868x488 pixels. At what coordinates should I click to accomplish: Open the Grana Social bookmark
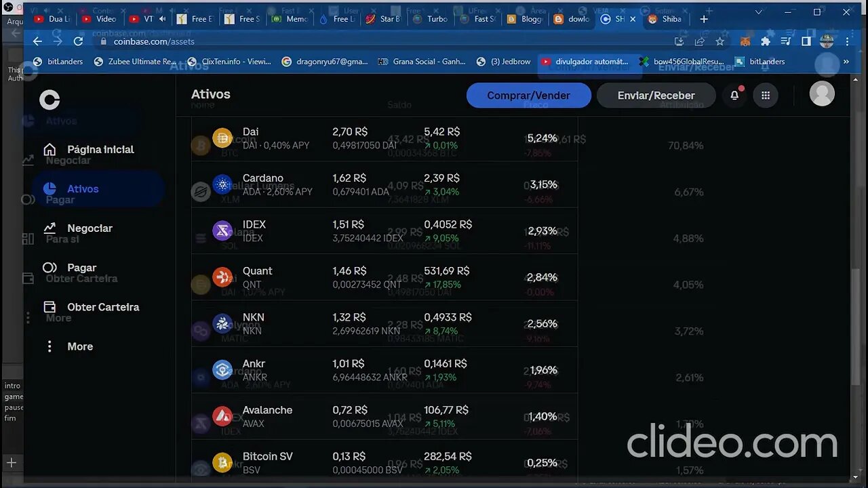[422, 62]
